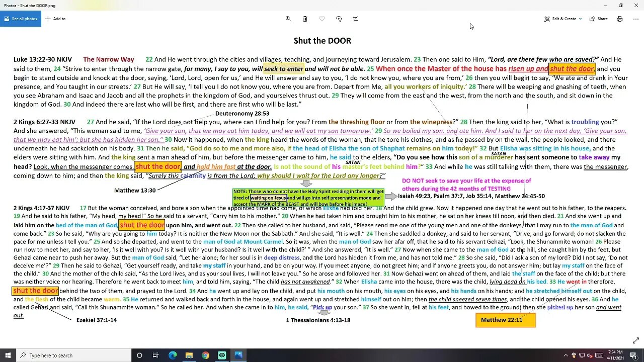Click the 'Isaiah 49:23, Psalm 37:7' reference line
The image size is (644, 362).
[471, 196]
